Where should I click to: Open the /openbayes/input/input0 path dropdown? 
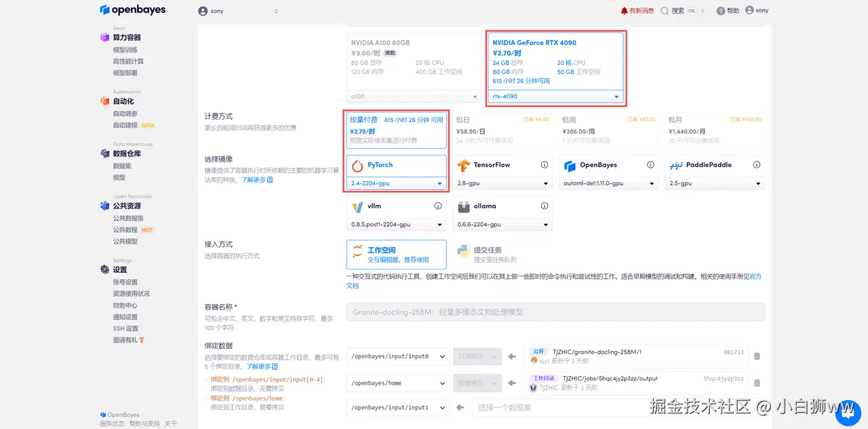click(x=397, y=356)
